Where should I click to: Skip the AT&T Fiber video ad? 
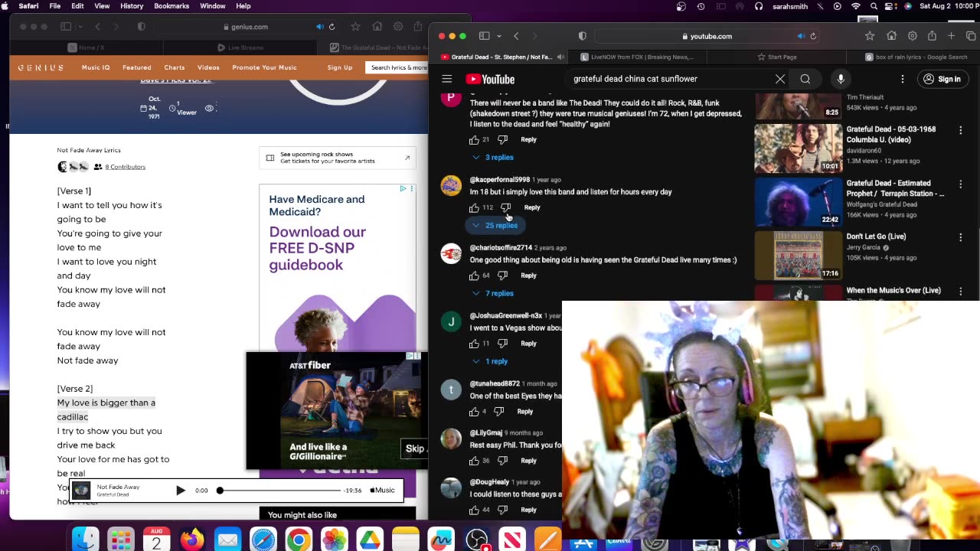click(x=414, y=448)
